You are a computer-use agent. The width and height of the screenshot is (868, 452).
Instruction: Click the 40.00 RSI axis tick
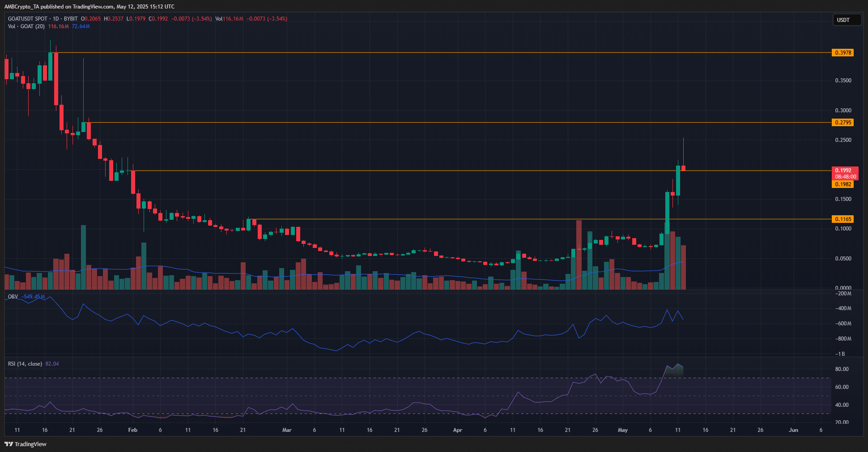(x=842, y=405)
